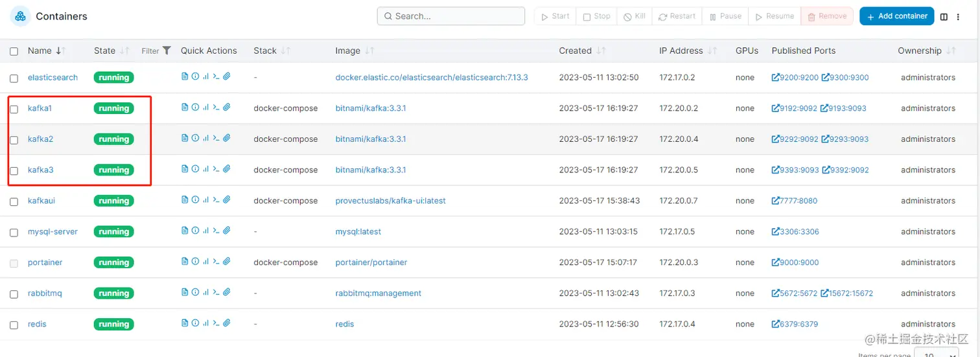Open inspect icon for elasticsearch container
This screenshot has width=980, height=357.
(195, 76)
